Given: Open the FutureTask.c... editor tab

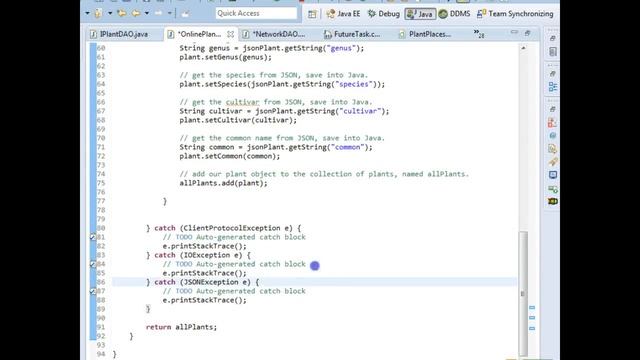Looking at the screenshot, I should [352, 34].
